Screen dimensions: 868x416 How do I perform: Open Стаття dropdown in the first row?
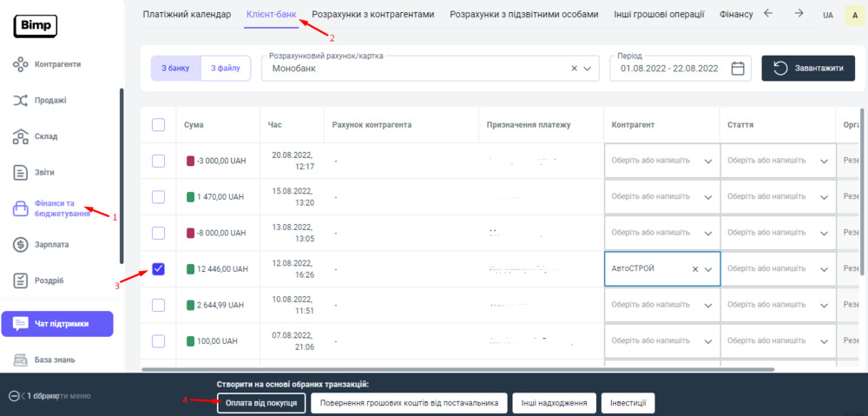coord(822,161)
